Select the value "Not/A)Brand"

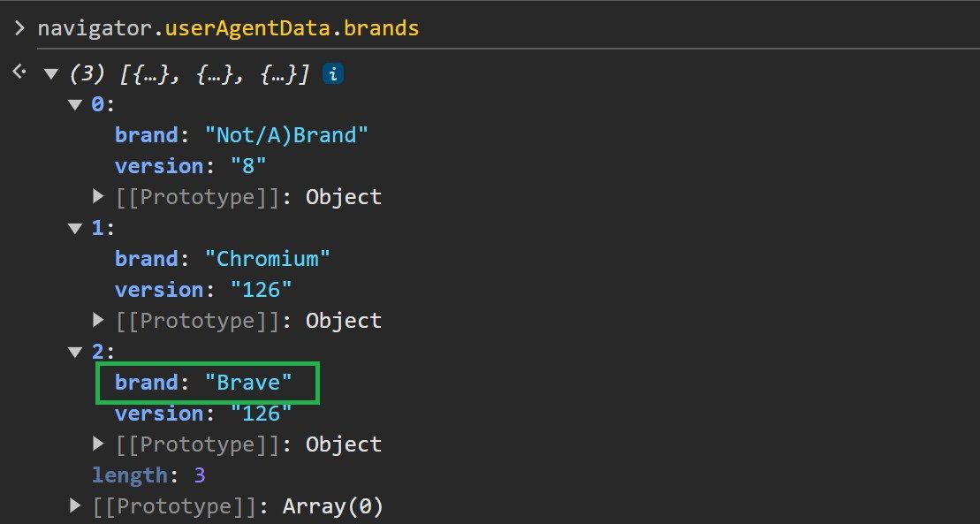click(x=286, y=135)
